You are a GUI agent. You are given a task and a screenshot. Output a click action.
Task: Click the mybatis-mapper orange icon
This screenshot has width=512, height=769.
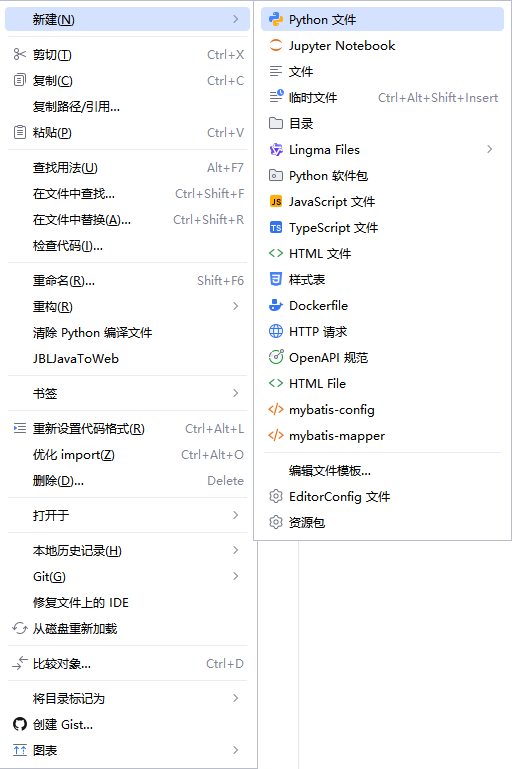pos(276,435)
